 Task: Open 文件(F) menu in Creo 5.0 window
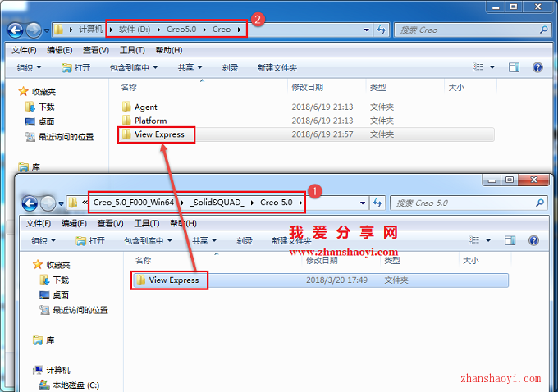(x=38, y=223)
